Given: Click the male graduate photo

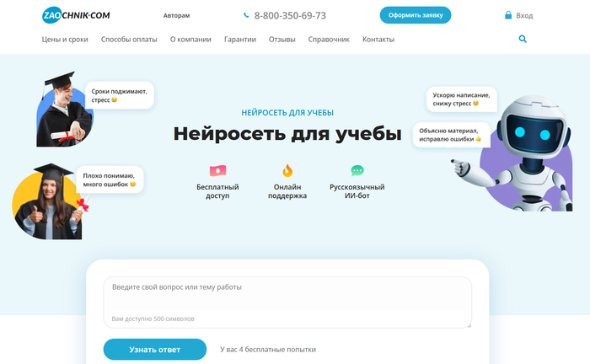Looking at the screenshot, I should [64, 109].
